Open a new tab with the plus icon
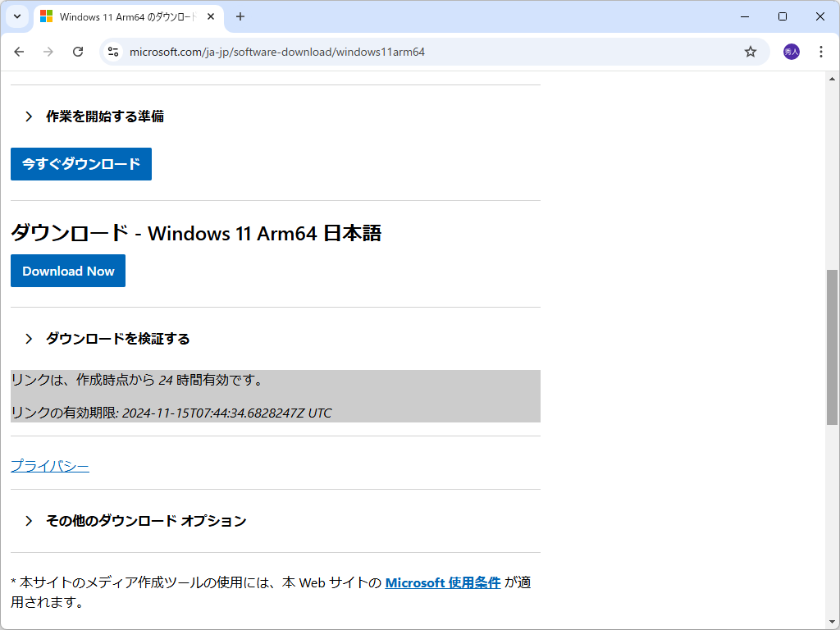 (238, 16)
